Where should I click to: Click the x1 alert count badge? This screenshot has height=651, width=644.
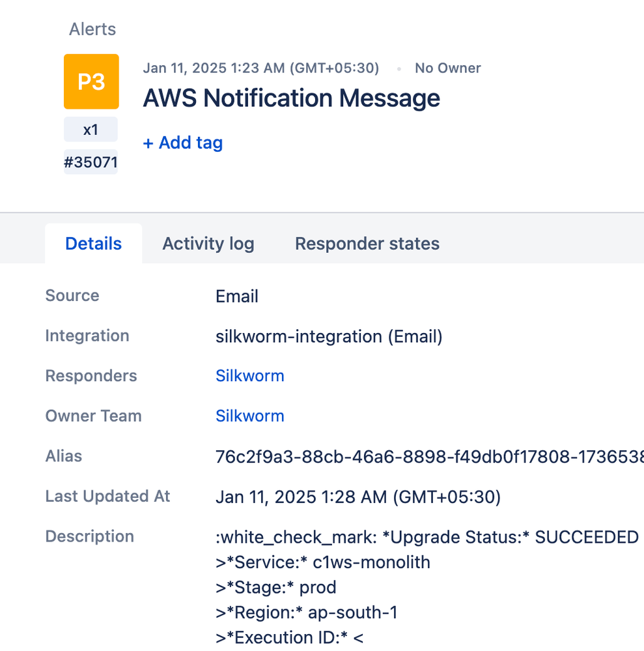pos(91,129)
